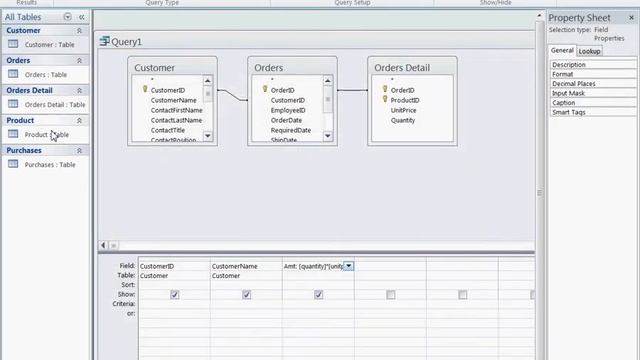
Task: Select the asterisk in Orders Detail table
Action: [392, 80]
